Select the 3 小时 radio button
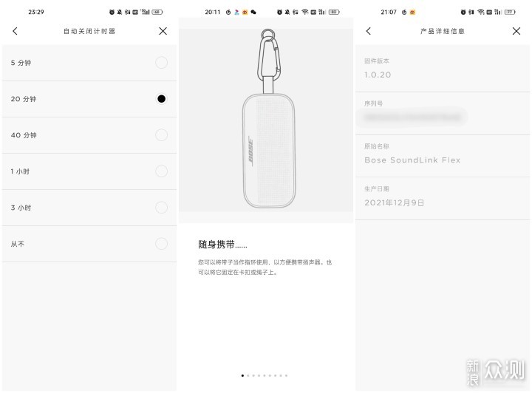Screen dimensions: 532x393 (x=162, y=208)
